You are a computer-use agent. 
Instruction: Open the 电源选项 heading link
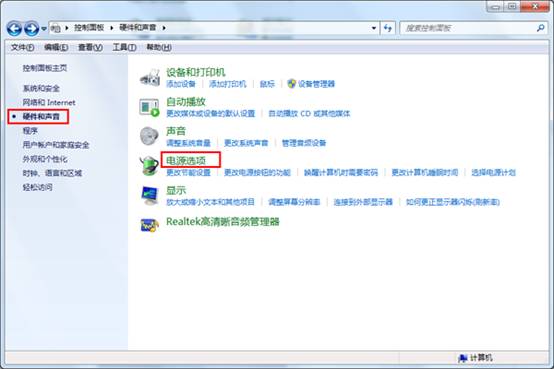(186, 160)
